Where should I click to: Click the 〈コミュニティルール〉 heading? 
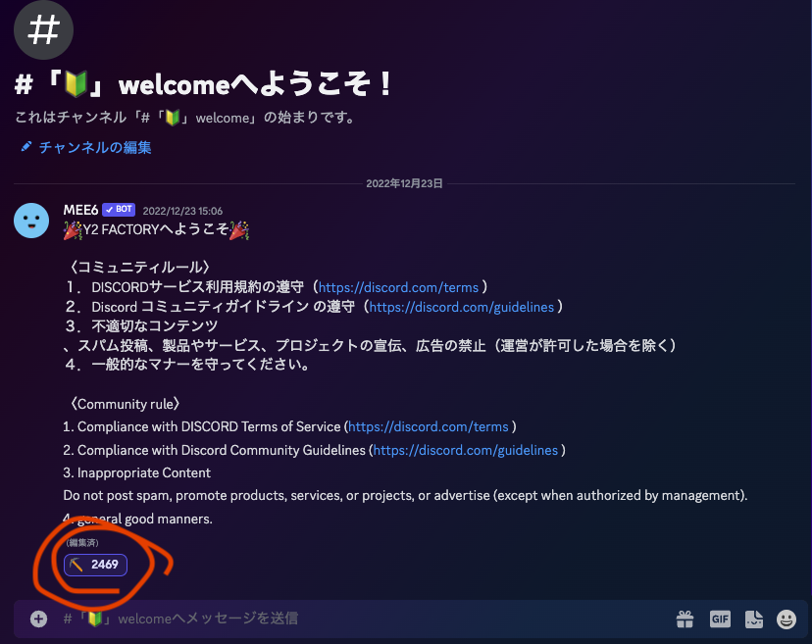coord(140,268)
